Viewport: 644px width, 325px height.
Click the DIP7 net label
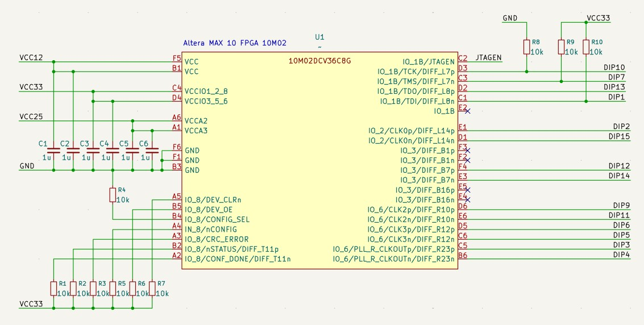(x=617, y=77)
